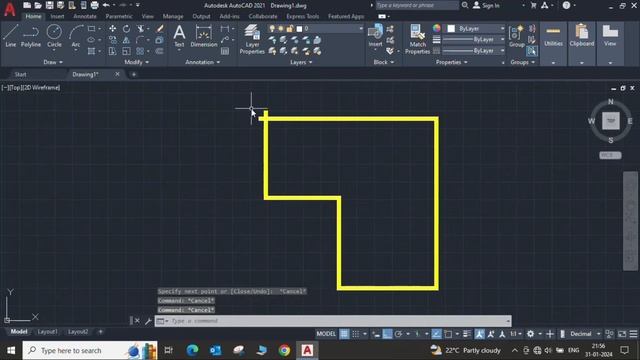The width and height of the screenshot is (640, 360).
Task: Open the Text annotation tool
Action: coord(179,36)
